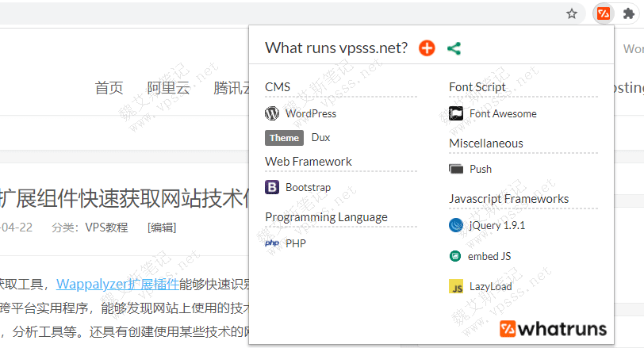Viewport: 644px width, 348px height.
Task: Open the VPS教程 category link
Action: coord(106,228)
